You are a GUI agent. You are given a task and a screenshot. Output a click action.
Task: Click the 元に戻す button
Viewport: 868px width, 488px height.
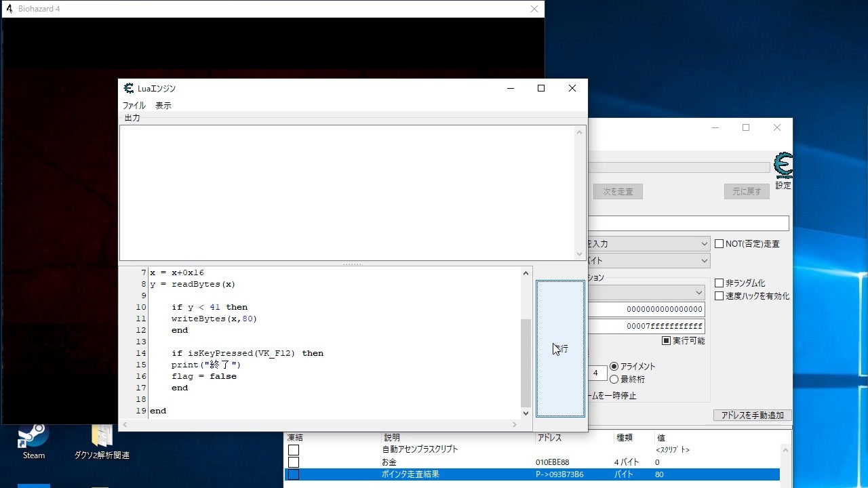(x=747, y=192)
